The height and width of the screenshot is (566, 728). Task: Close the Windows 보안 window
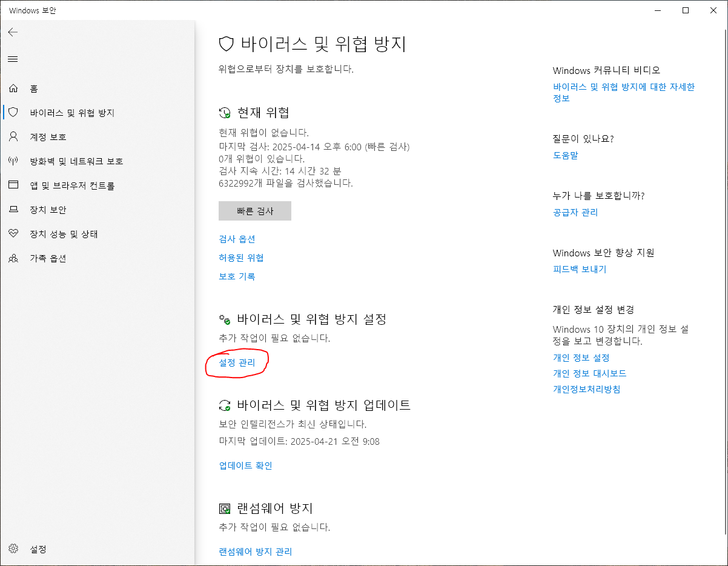click(x=713, y=10)
